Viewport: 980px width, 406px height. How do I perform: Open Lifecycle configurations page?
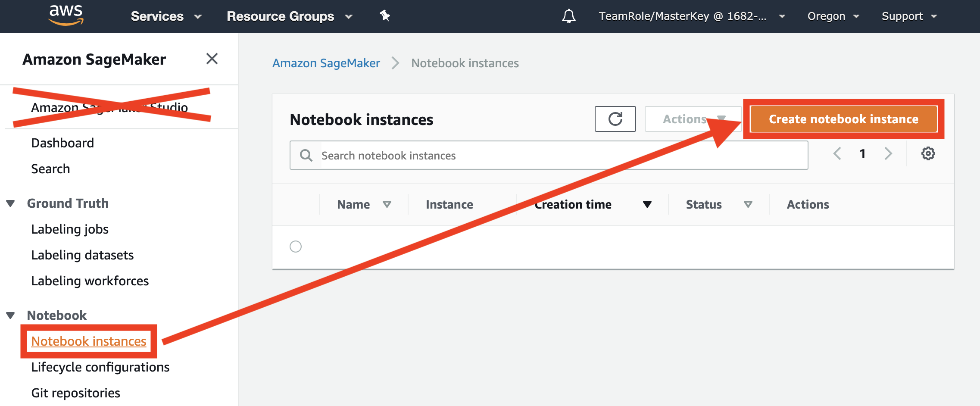(x=100, y=367)
